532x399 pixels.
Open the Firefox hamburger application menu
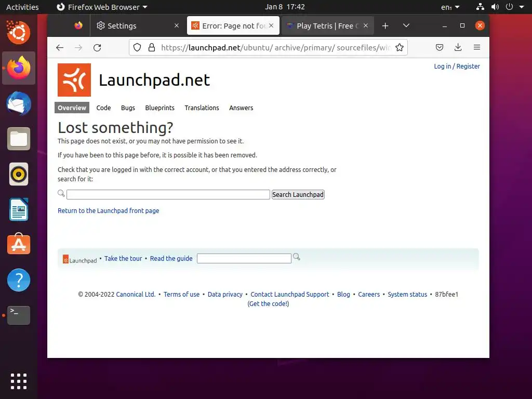point(477,47)
